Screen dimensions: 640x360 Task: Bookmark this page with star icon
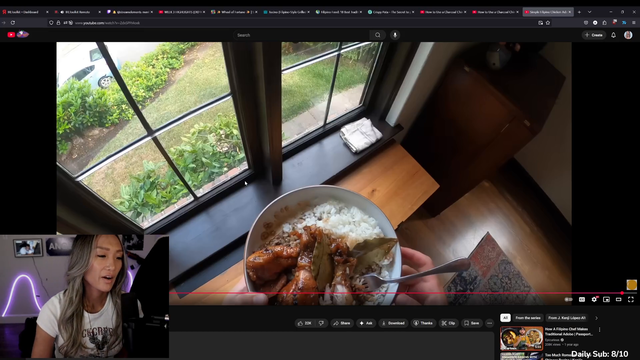(x=548, y=23)
